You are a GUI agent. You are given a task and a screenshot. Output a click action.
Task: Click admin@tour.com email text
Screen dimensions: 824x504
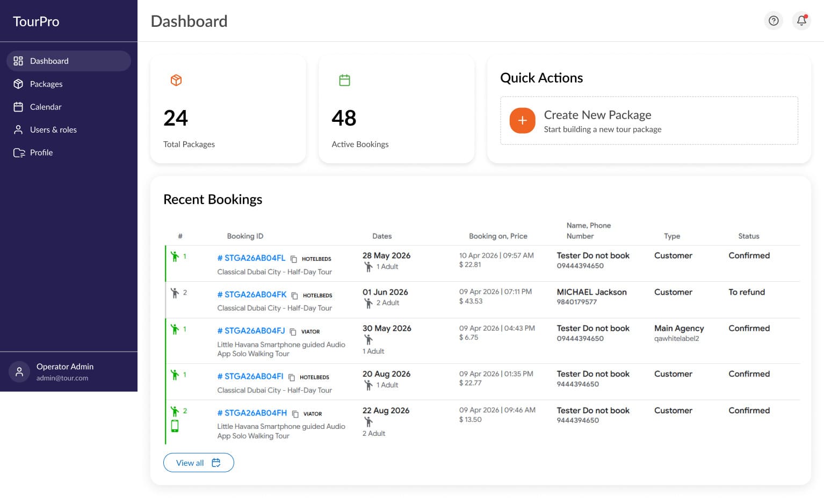[x=62, y=378]
